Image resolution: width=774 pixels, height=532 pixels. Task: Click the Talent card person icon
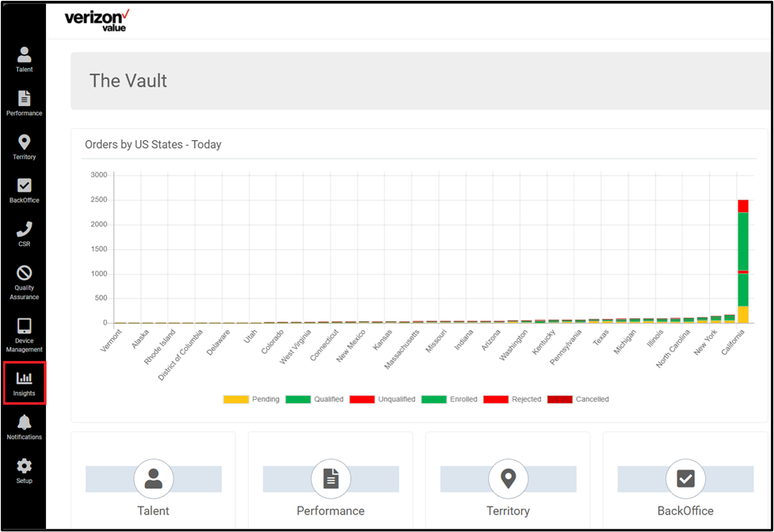click(x=154, y=479)
